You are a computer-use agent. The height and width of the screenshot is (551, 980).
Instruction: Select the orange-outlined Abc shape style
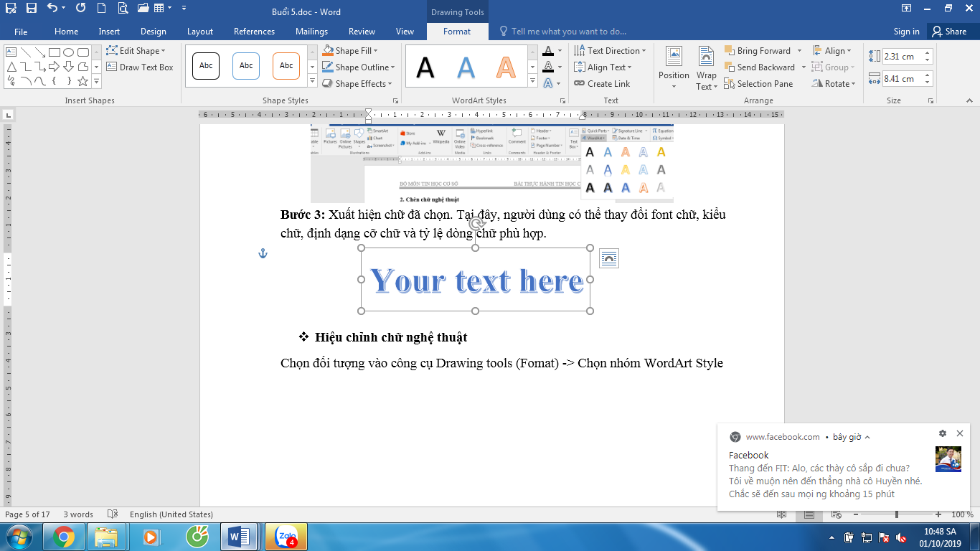pyautogui.click(x=286, y=66)
